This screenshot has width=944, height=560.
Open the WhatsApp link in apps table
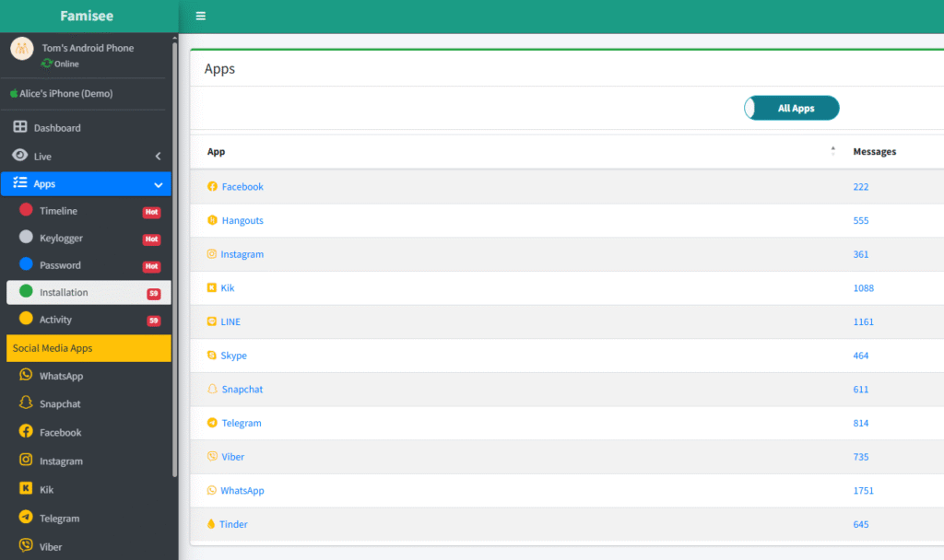point(242,490)
